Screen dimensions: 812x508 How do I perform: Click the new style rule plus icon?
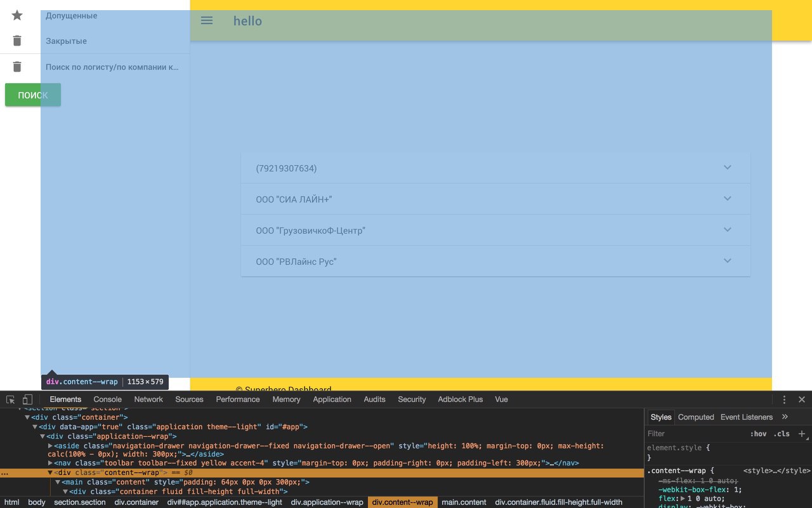point(802,434)
